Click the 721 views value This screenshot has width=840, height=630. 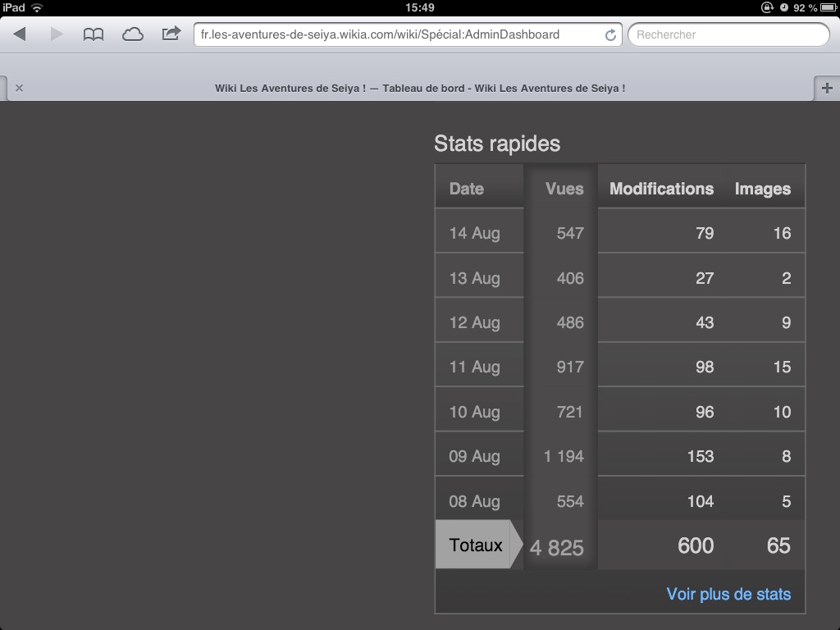coord(570,412)
